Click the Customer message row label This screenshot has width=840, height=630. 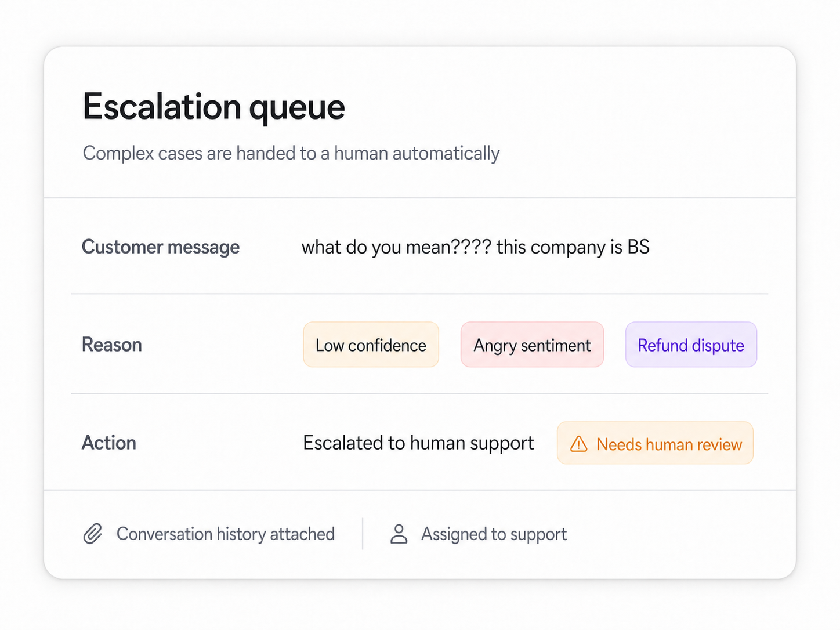(x=161, y=247)
